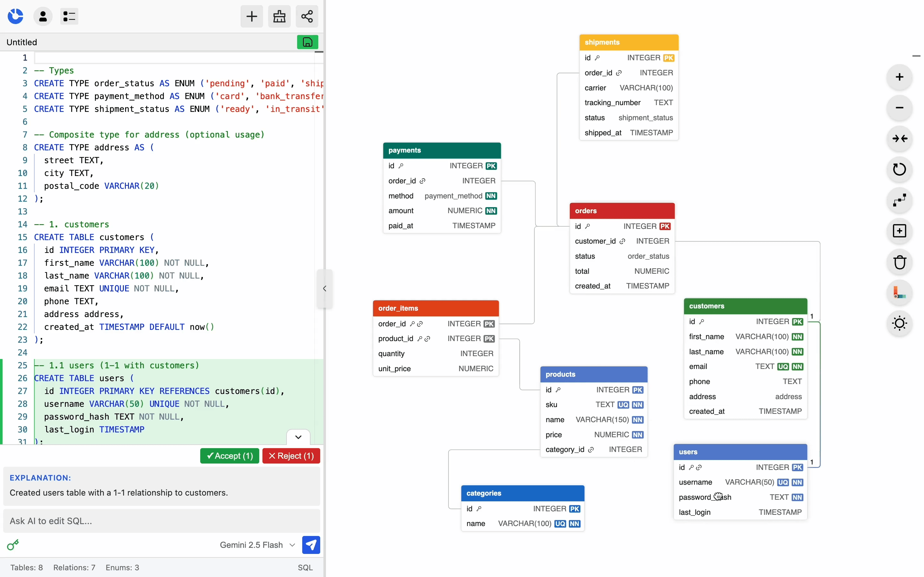
Task: Click the zoom in plus button
Action: 899,77
